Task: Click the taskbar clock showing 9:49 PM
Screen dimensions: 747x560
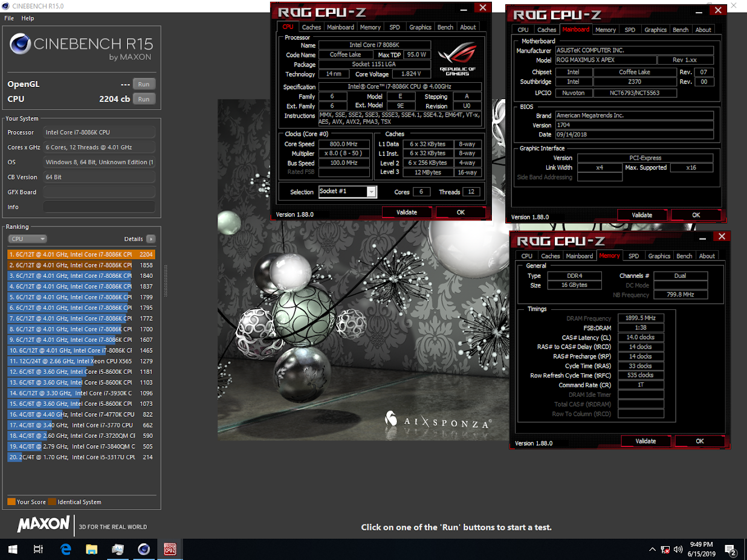Action: (x=700, y=549)
